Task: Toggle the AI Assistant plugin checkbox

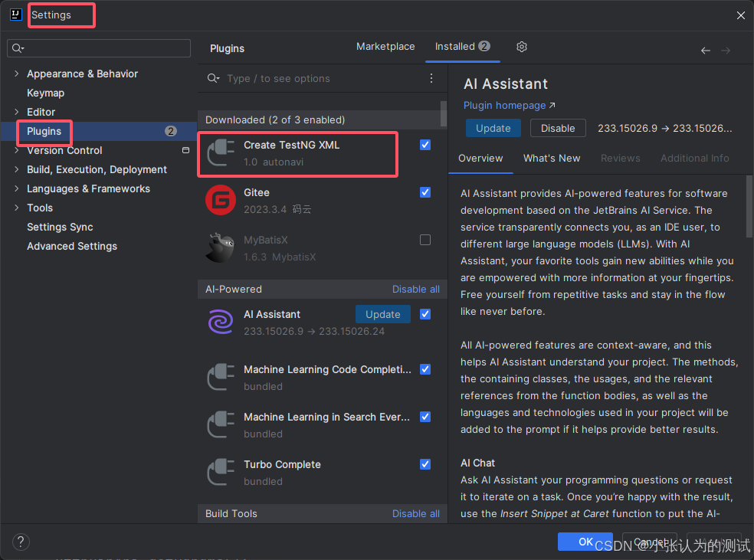Action: (425, 314)
